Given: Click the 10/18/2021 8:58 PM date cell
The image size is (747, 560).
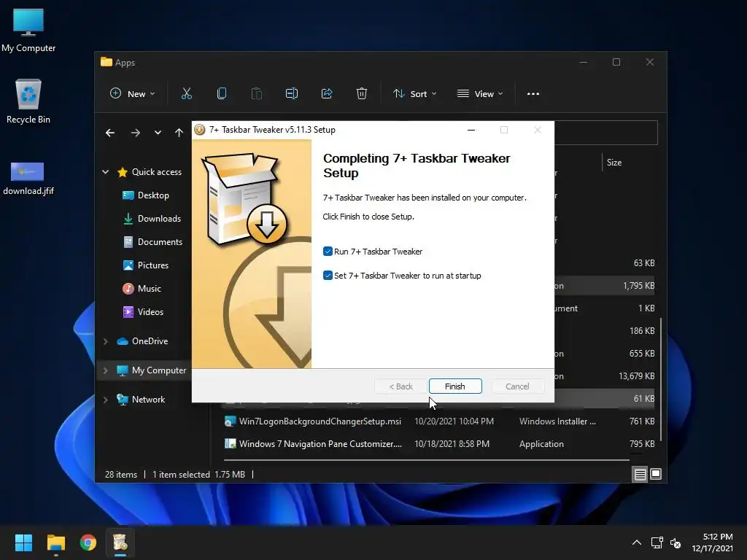Looking at the screenshot, I should click(x=452, y=444).
